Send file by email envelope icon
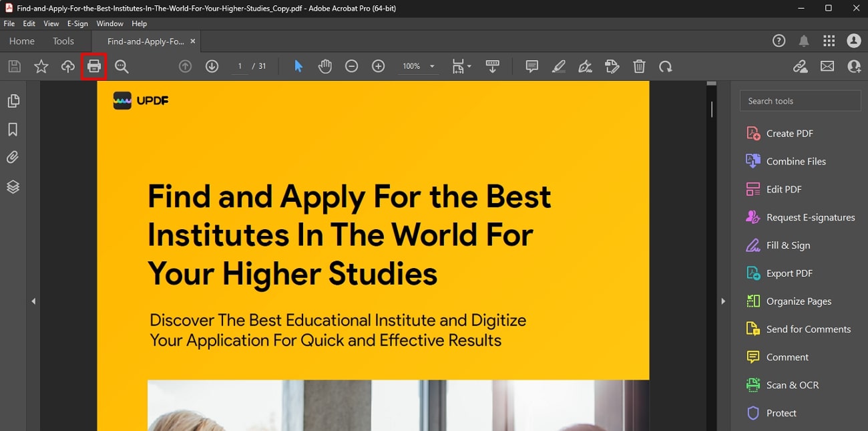The image size is (868, 431). (827, 66)
